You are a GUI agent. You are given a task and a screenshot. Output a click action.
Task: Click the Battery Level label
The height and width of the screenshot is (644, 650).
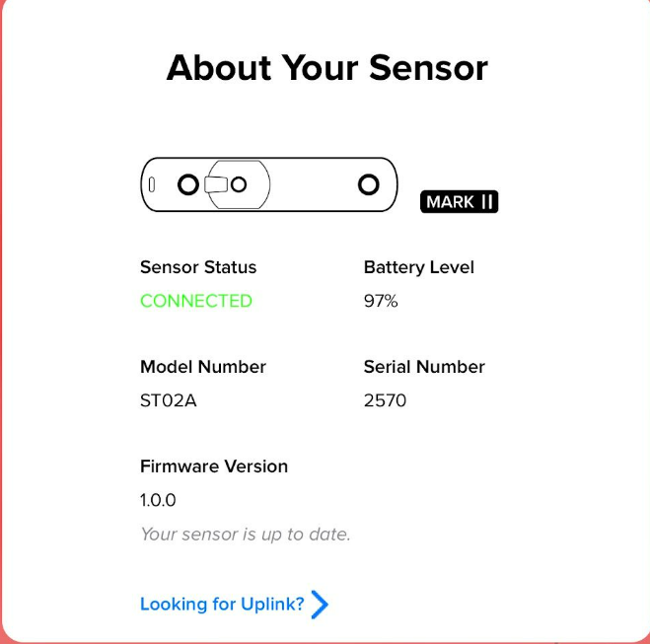419,267
